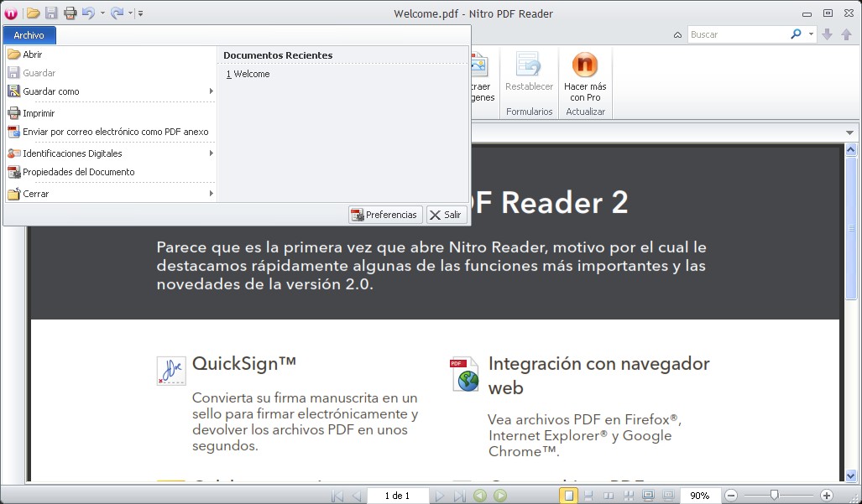Go to next page icon in status bar

[x=439, y=496]
